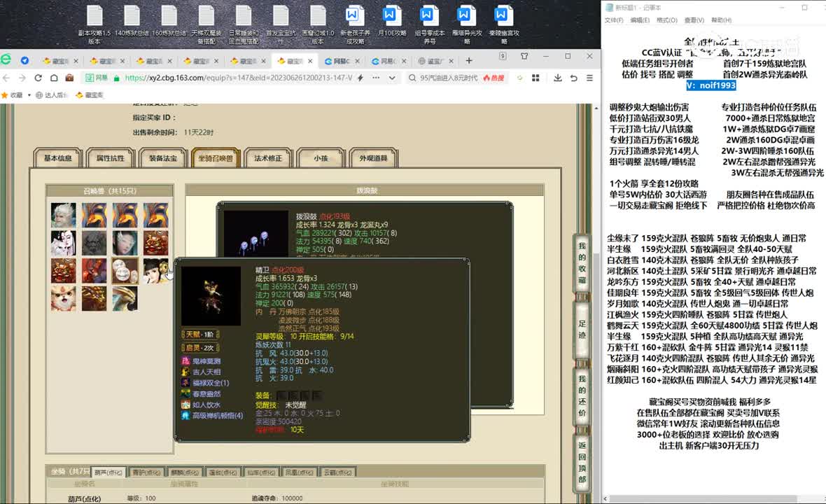Select the gray stone beast pet thumbnail
The height and width of the screenshot is (504, 826).
(94, 243)
